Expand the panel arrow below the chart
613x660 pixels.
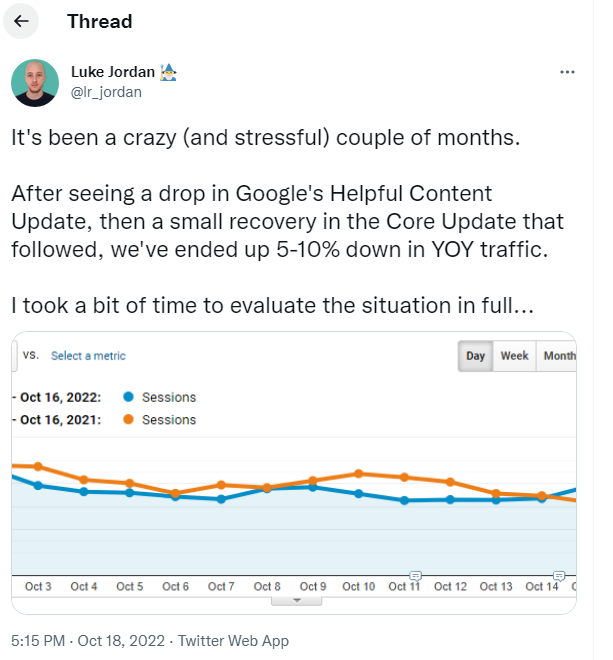[296, 601]
